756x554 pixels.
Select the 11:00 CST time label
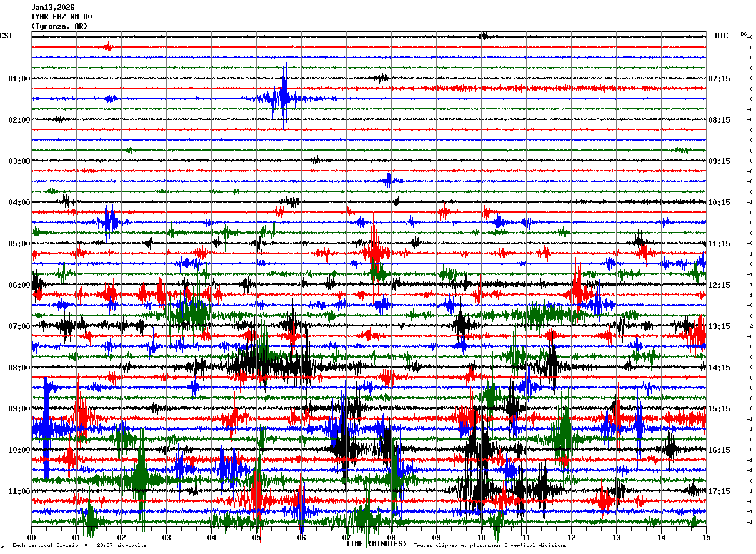[x=19, y=491]
